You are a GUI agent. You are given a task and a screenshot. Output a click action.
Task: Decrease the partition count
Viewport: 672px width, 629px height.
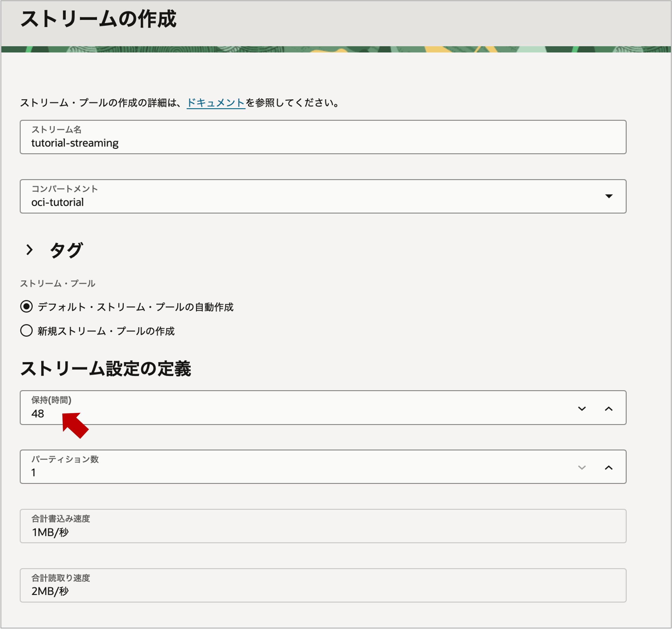point(582,468)
